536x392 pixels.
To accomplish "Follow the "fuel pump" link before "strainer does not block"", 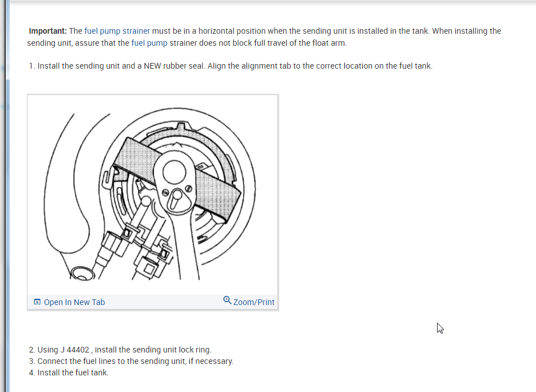I will pos(149,43).
